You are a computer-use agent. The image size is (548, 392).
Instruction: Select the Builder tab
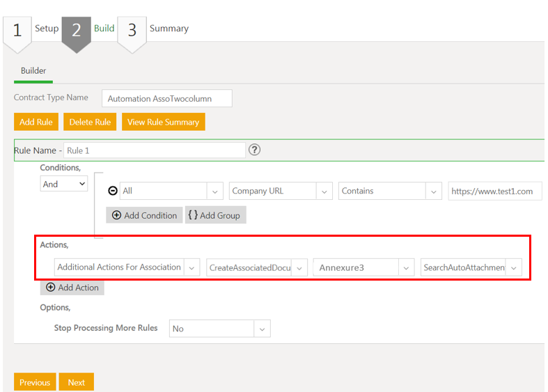pyautogui.click(x=33, y=71)
